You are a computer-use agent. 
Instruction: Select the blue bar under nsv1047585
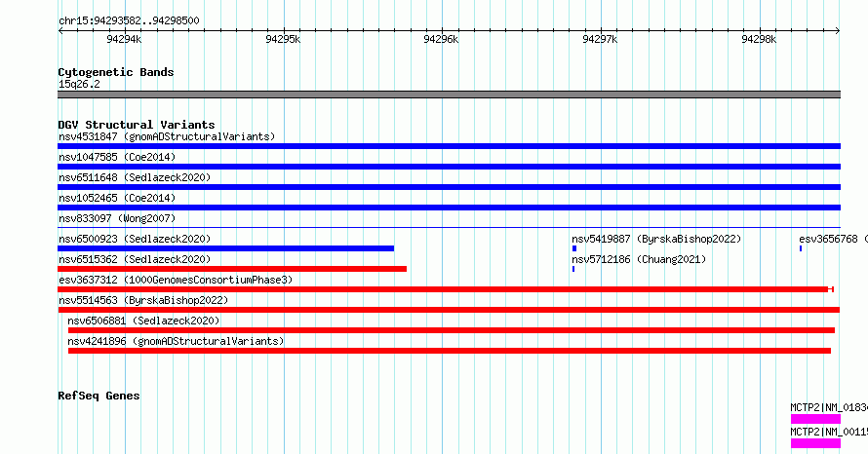(449, 167)
